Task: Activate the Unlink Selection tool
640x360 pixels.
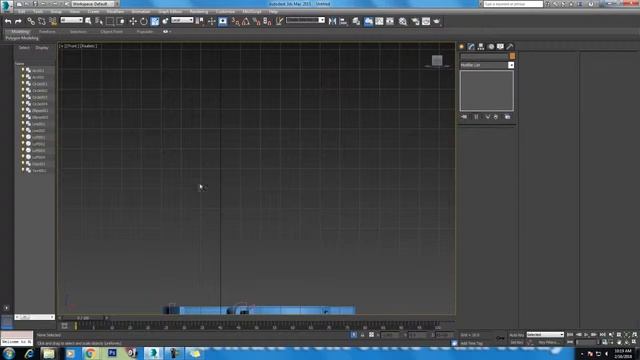Action: coord(42,21)
